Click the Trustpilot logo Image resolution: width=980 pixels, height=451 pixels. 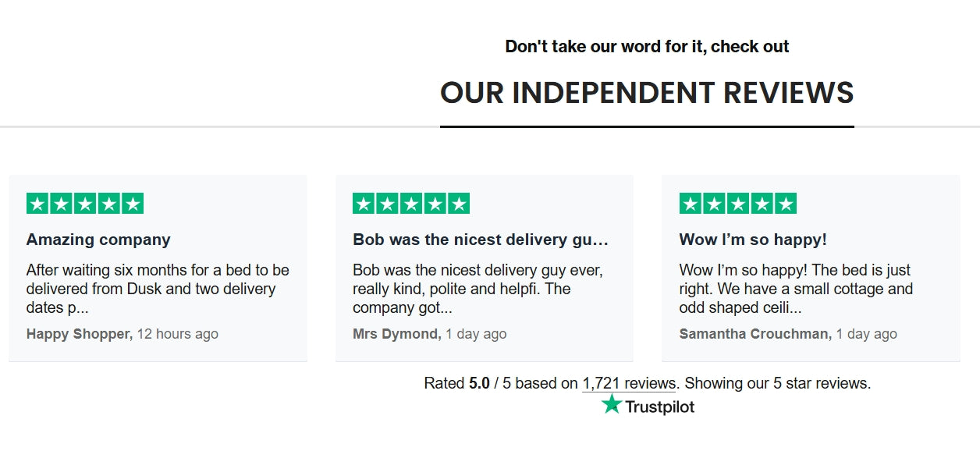click(x=648, y=406)
